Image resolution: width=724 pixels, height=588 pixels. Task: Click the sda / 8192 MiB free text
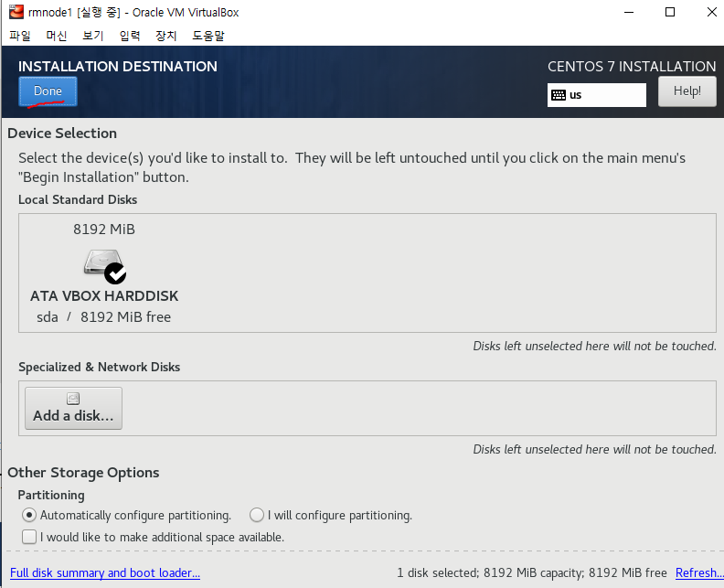(104, 317)
